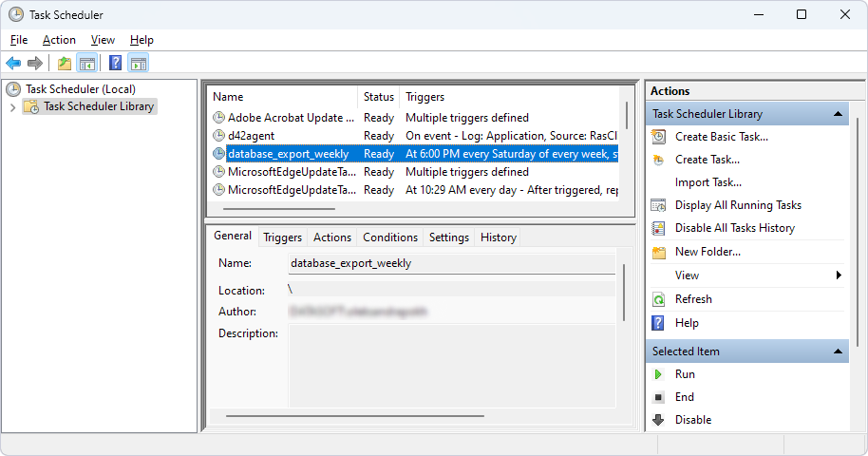Image resolution: width=868 pixels, height=456 pixels.
Task: Open the File menu
Action: [19, 40]
